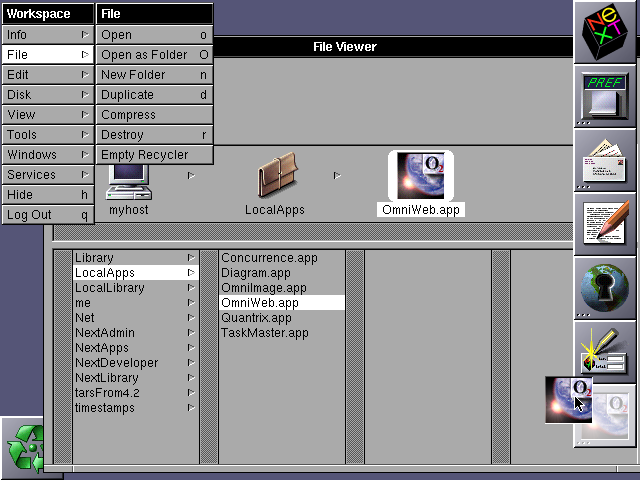Expand the NextApps folder arrow
The height and width of the screenshot is (480, 640).
191,348
